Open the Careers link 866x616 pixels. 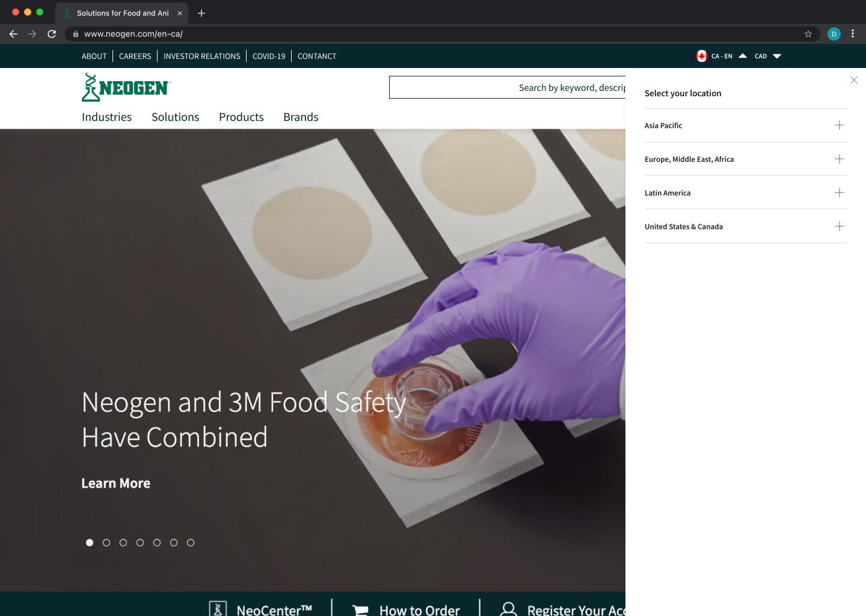click(135, 57)
